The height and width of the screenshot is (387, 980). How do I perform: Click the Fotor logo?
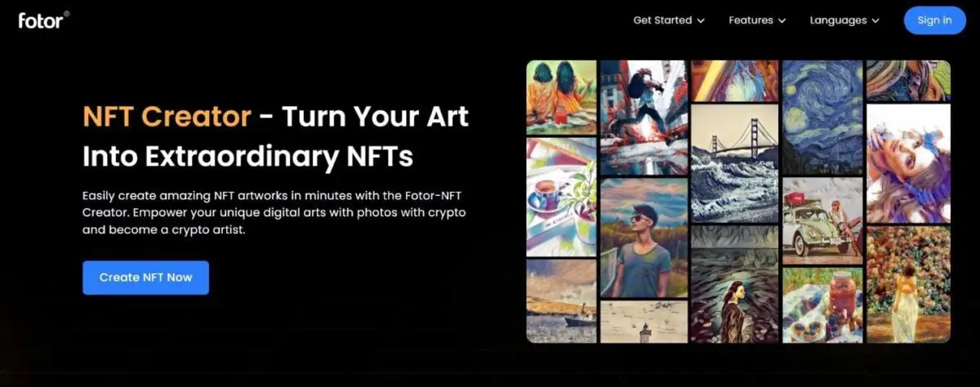point(44,20)
